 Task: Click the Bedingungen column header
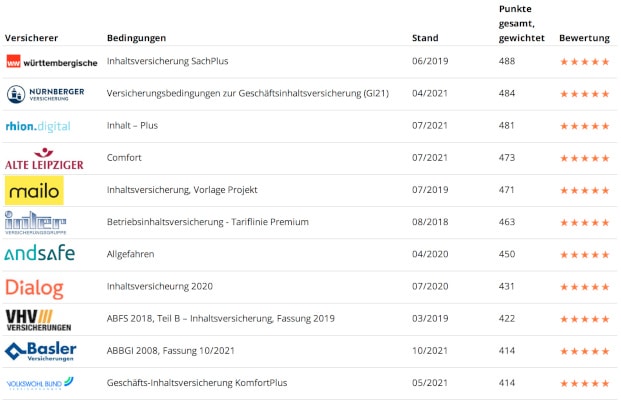coord(136,38)
